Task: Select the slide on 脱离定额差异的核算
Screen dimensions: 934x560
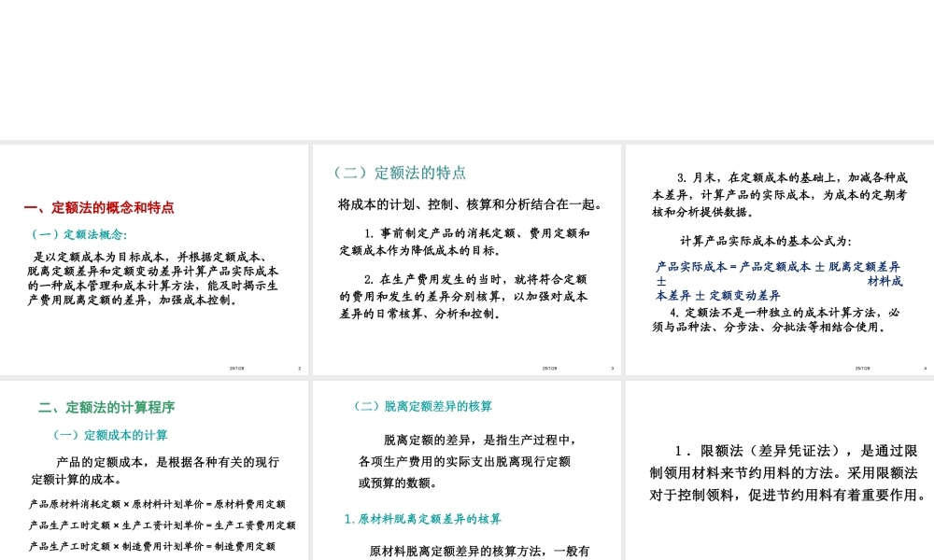Action: coord(466,467)
